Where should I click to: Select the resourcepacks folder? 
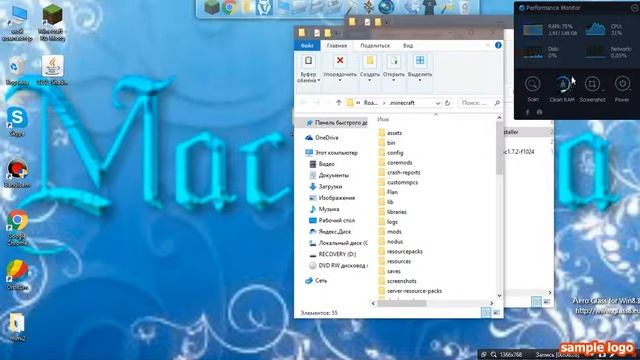pos(400,251)
